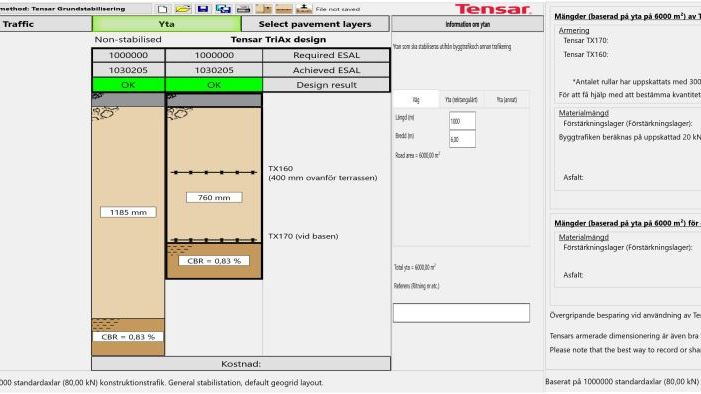Click the load-on-layer arrow toolbar icon
Viewport: 701px width, 394px height.
tap(304, 8)
